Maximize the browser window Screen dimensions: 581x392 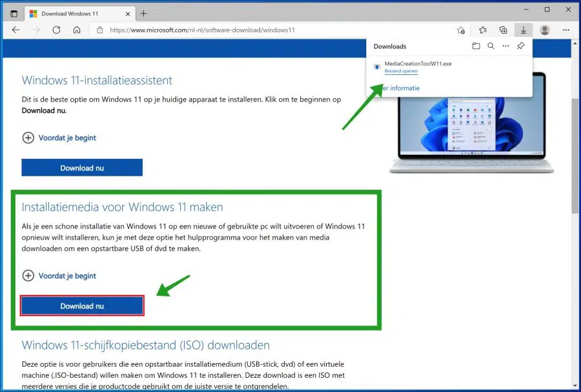coord(547,10)
